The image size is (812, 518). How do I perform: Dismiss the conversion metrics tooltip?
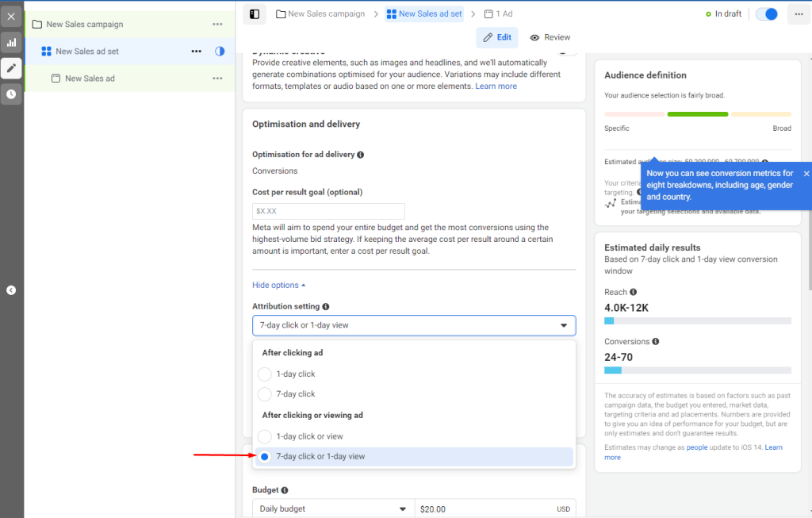point(806,174)
